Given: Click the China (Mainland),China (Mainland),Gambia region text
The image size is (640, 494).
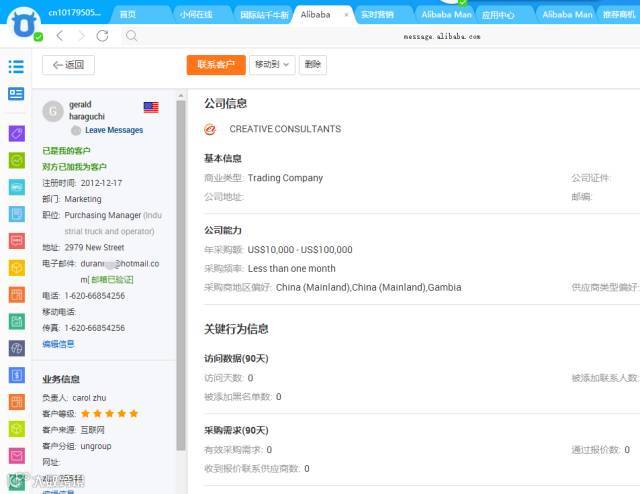Looking at the screenshot, I should (369, 287).
